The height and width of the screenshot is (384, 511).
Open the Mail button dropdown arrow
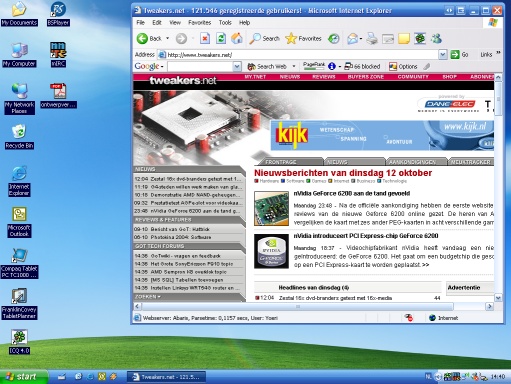tap(361, 39)
